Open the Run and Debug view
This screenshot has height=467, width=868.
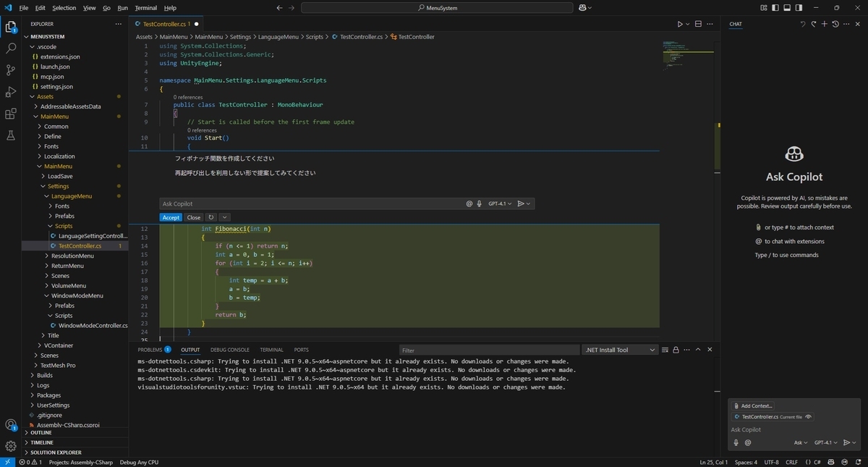[x=11, y=92]
